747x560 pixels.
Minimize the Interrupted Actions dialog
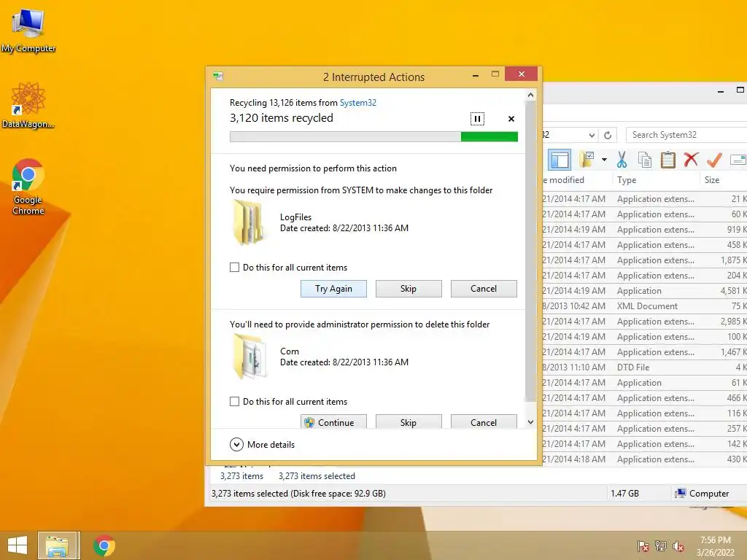tap(476, 75)
